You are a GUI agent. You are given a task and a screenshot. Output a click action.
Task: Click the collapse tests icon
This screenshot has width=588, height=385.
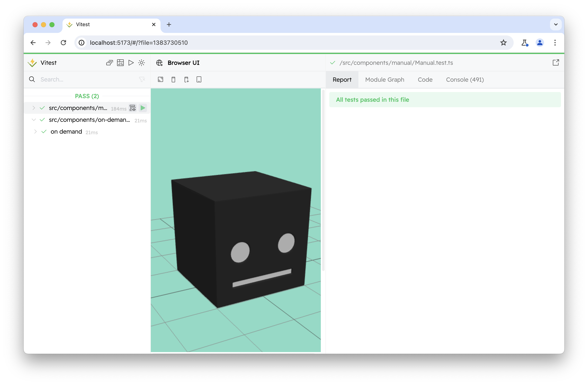pos(109,63)
